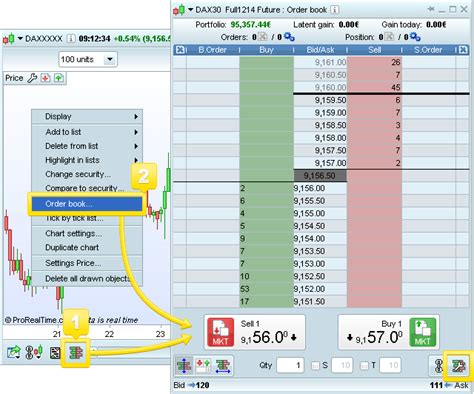Click the green MKT buy icon

(423, 332)
